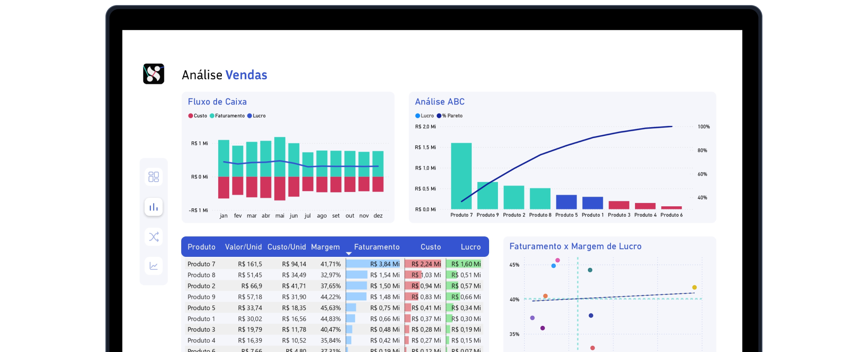Click the Análise ABC chart title
Viewport: 868px width, 352px height.
point(440,101)
